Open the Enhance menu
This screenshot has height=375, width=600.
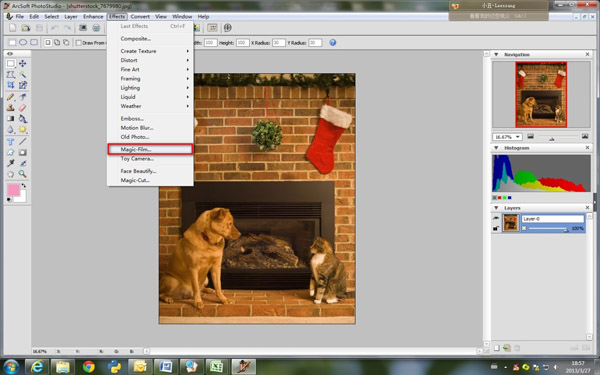(93, 16)
